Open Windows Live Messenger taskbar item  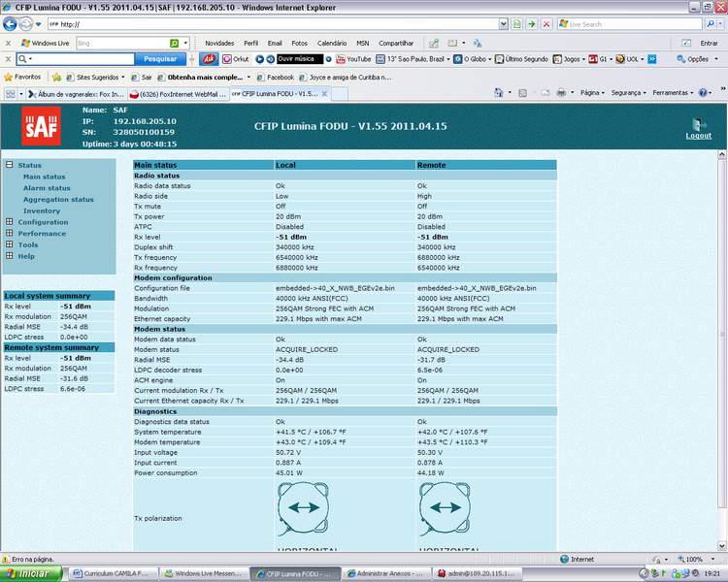pos(203,574)
